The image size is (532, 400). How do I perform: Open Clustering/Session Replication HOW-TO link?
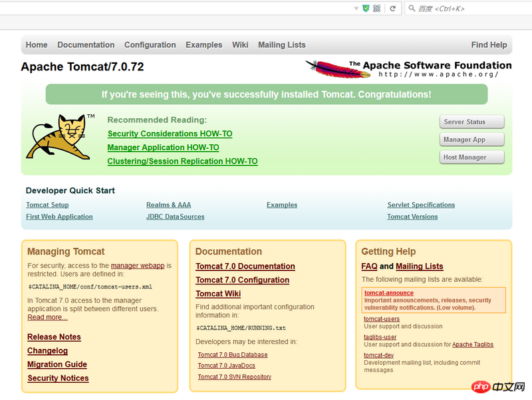pyautogui.click(x=182, y=161)
